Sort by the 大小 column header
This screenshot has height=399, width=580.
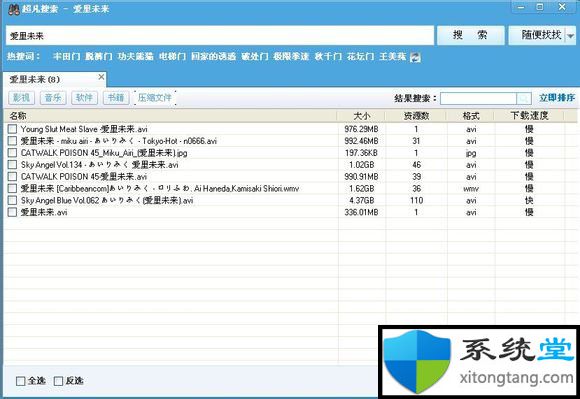[361, 116]
